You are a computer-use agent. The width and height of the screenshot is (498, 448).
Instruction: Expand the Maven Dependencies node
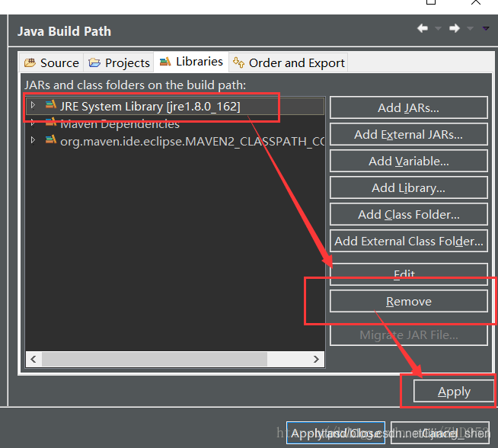click(33, 123)
